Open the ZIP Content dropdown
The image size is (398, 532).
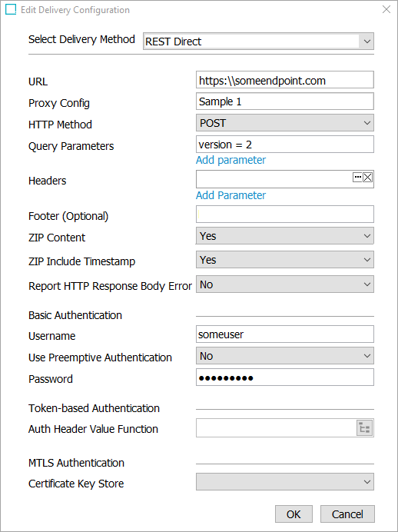(285, 236)
